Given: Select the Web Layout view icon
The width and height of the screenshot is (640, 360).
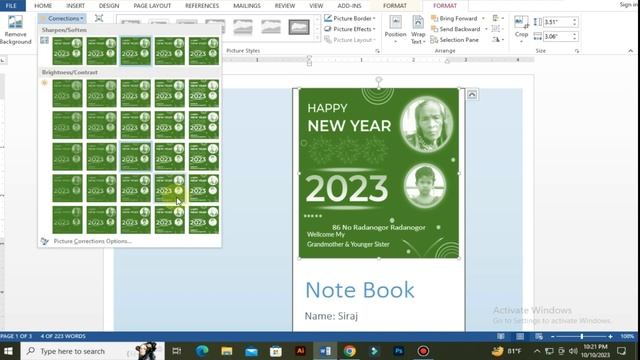Looking at the screenshot, I should click(x=539, y=336).
